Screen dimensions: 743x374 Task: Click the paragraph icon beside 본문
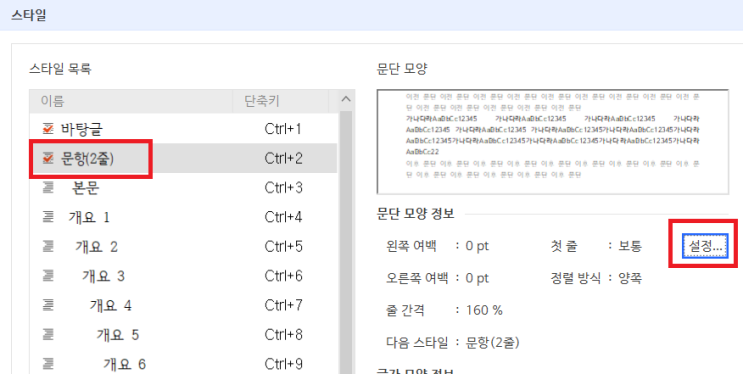pos(48,188)
